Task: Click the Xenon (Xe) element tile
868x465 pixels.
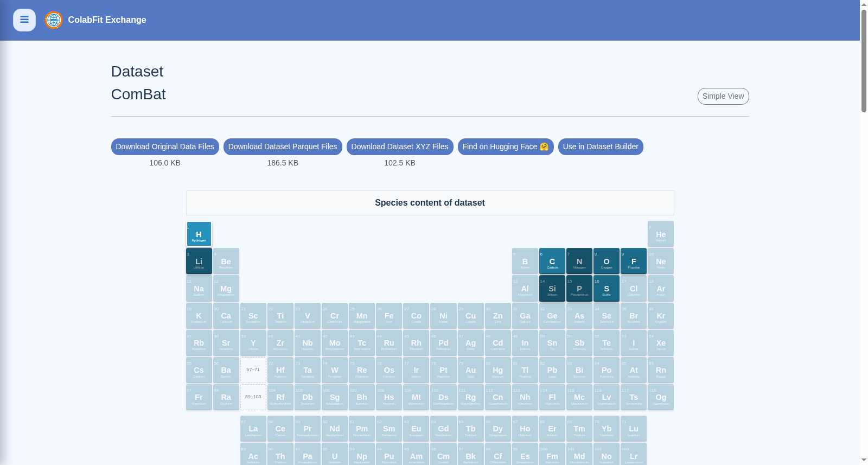Action: coord(661,343)
